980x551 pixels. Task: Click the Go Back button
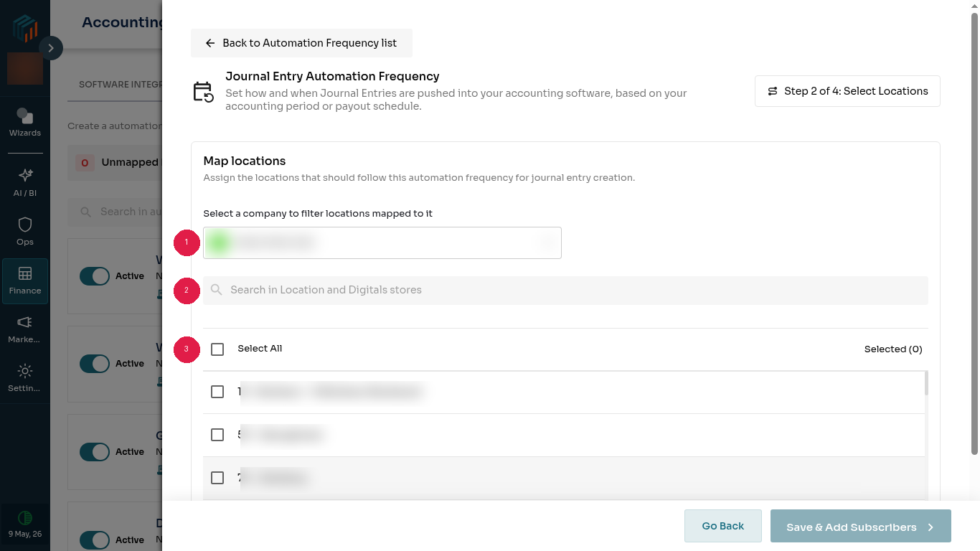[x=723, y=526]
